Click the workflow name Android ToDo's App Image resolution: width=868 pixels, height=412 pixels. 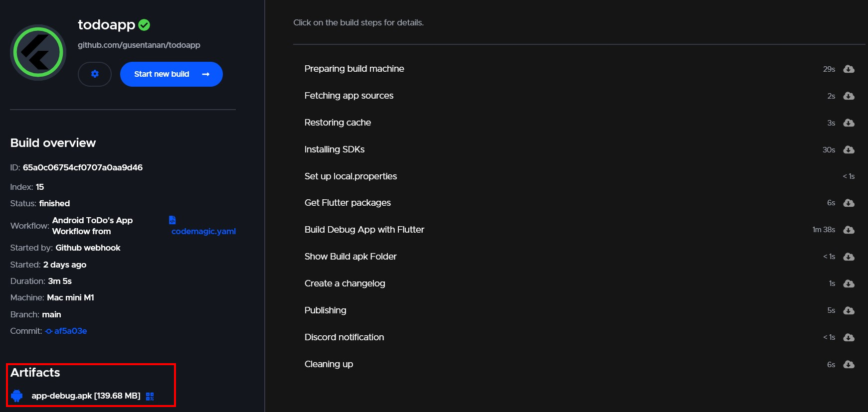92,220
